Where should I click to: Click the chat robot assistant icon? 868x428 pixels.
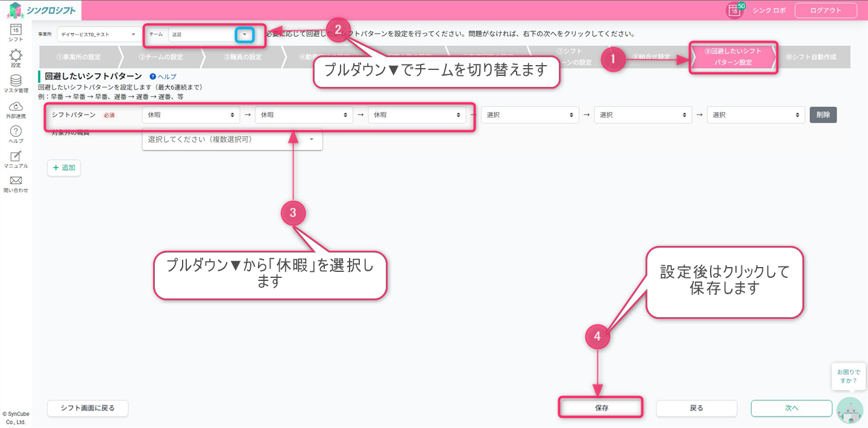coord(850,409)
